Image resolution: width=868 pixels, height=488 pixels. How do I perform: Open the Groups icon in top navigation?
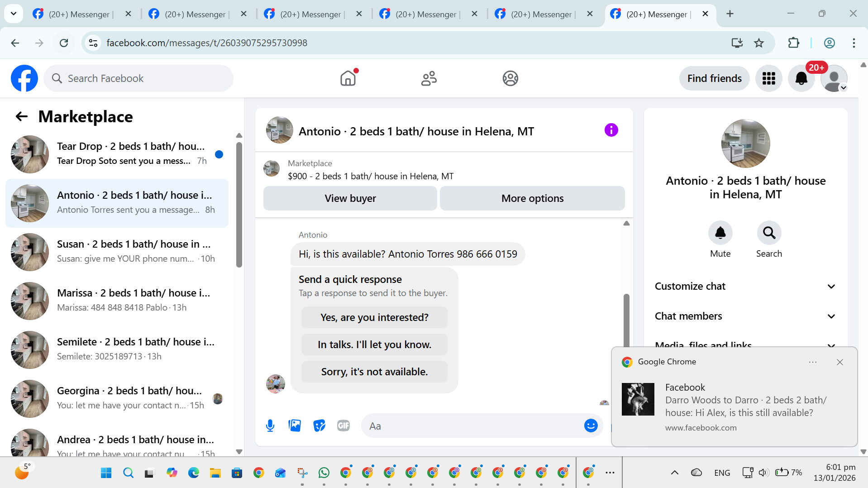[x=510, y=78]
